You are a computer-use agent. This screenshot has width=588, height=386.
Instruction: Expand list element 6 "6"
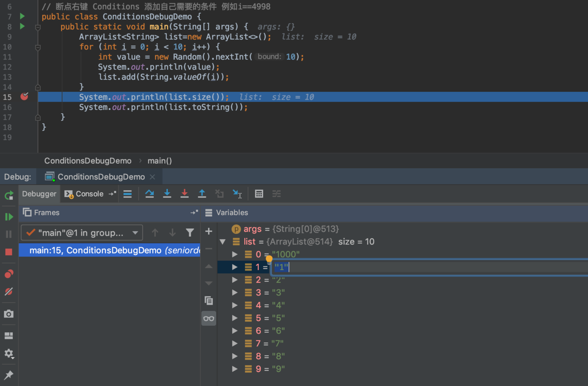235,331
